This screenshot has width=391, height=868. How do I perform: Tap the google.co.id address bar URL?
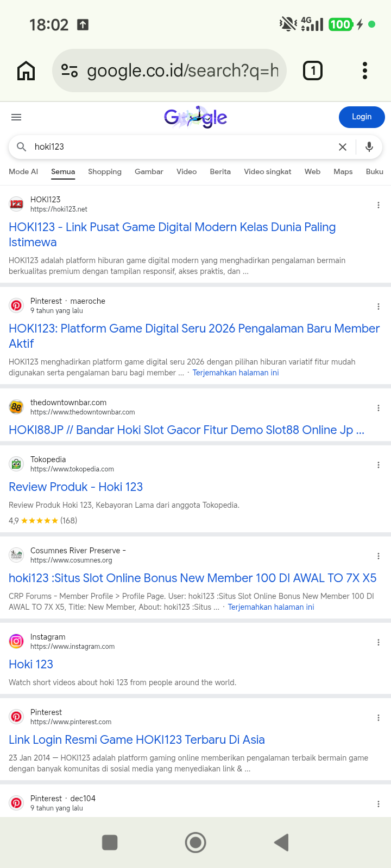[182, 71]
